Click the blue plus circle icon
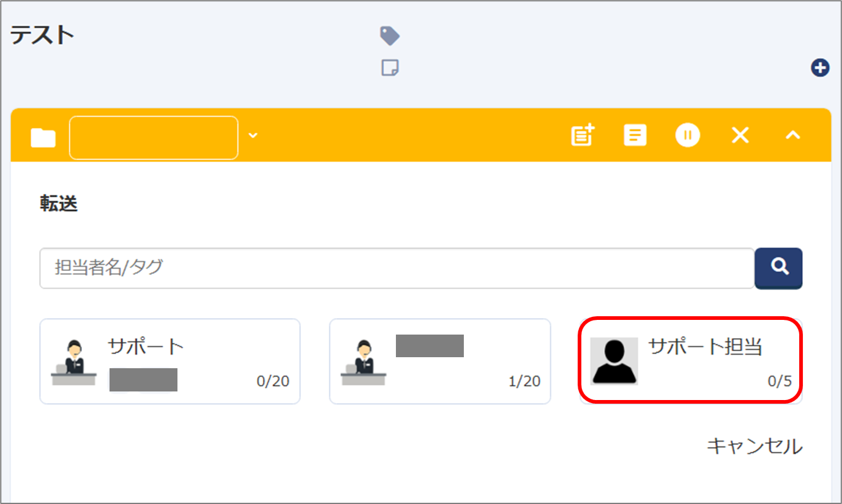The height and width of the screenshot is (504, 842). tap(820, 67)
